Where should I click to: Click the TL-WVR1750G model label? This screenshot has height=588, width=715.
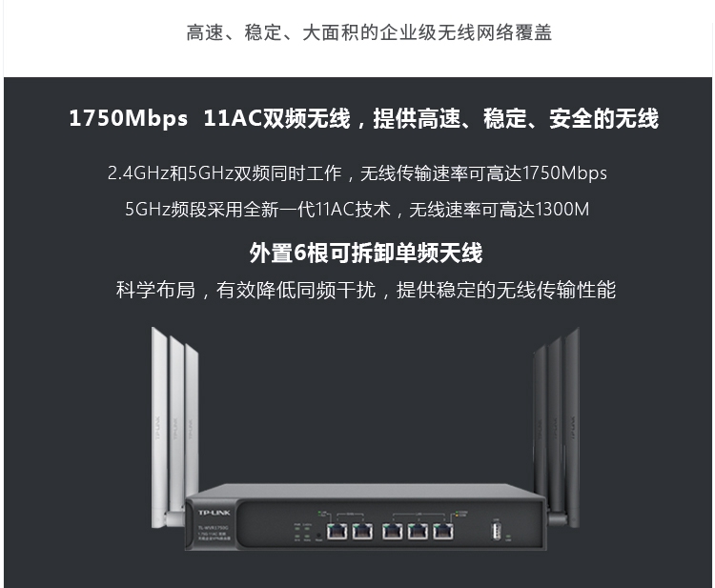click(x=214, y=528)
